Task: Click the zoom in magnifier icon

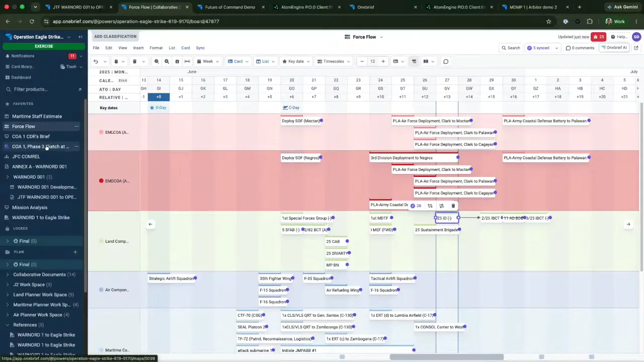Action: point(167,61)
